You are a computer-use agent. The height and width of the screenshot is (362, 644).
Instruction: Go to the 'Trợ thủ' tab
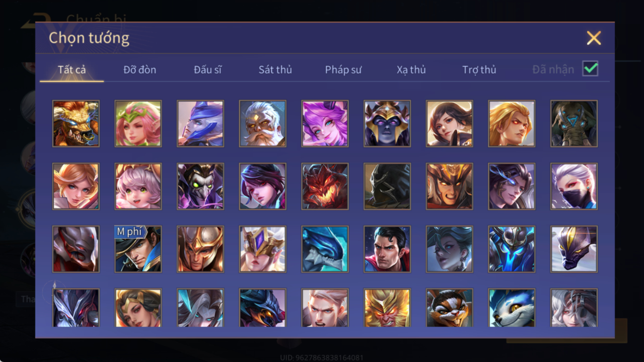(x=479, y=70)
